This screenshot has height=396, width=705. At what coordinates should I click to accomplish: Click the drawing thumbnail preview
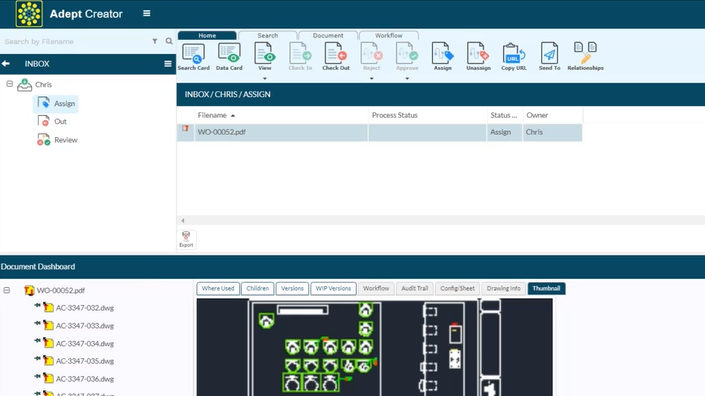tap(375, 347)
